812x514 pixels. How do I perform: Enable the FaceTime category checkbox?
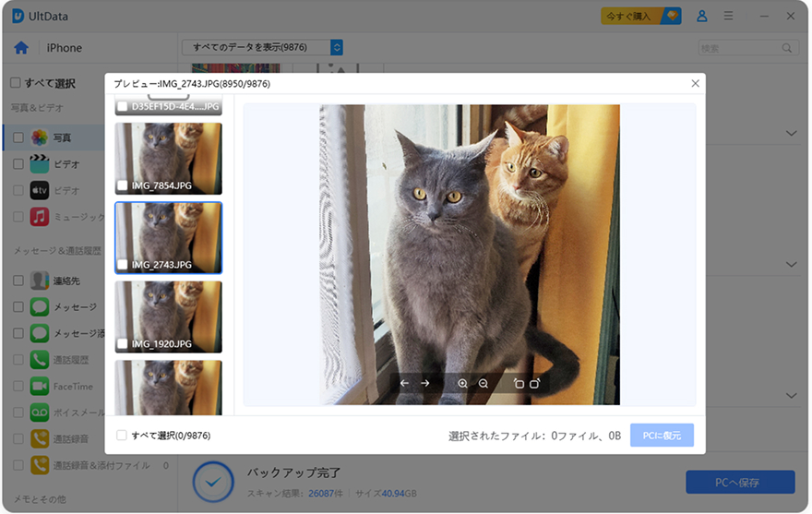pyautogui.click(x=18, y=386)
